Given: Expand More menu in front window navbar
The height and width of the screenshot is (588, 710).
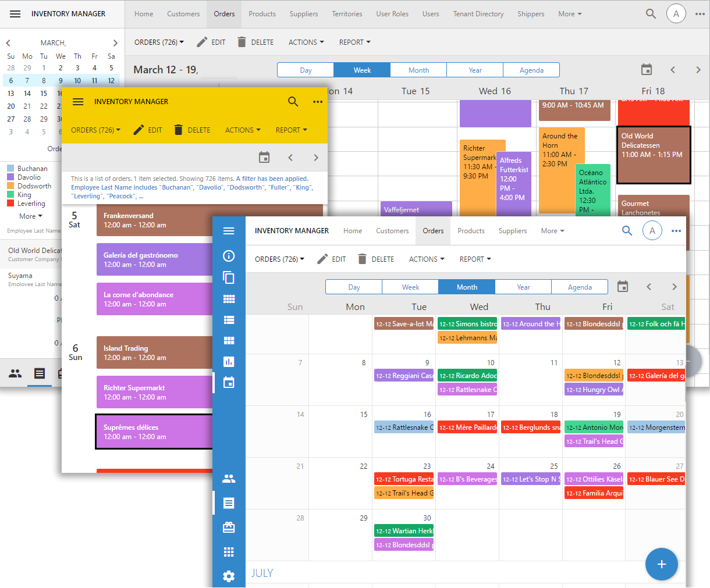Looking at the screenshot, I should click(x=552, y=231).
